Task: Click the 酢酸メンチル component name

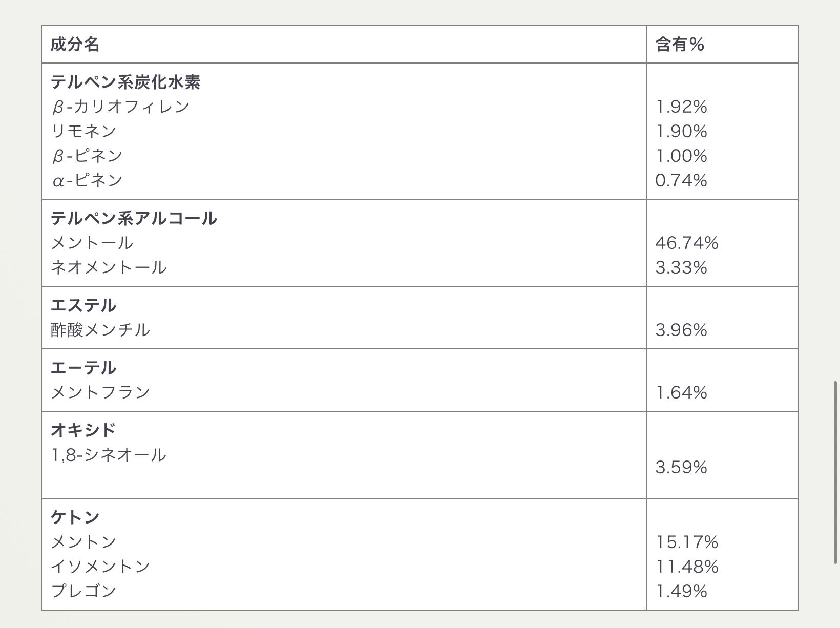Action: click(x=100, y=330)
